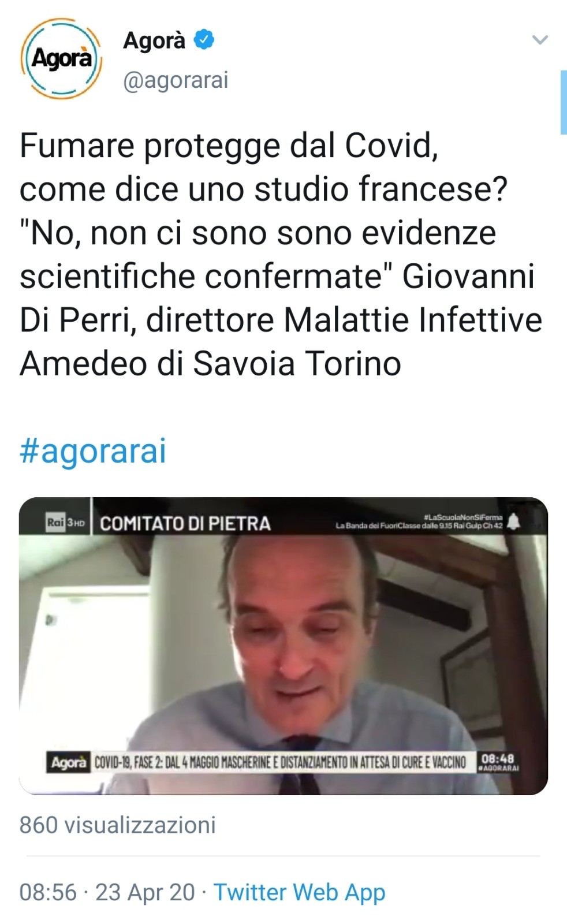
Task: Click the #AGORARAI tag under video clock
Action: tap(499, 769)
